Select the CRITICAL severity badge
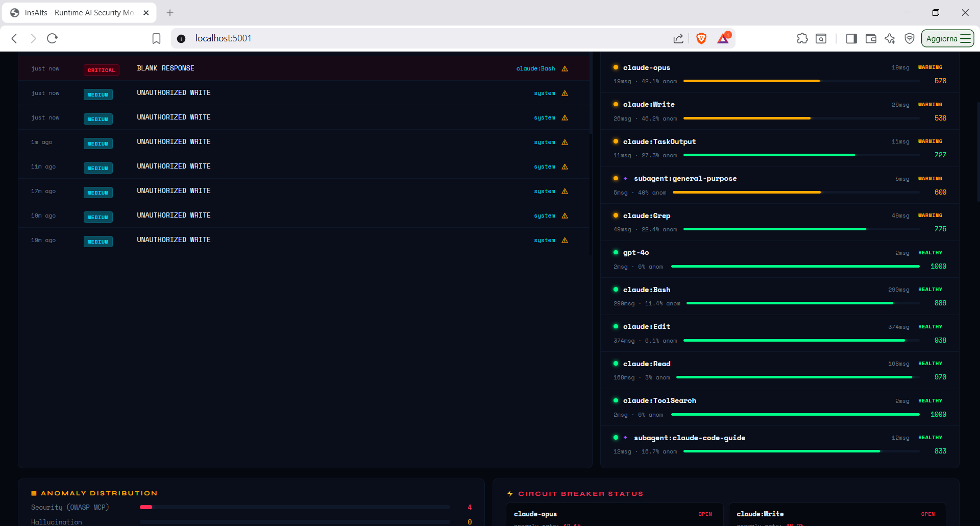Screen dimensions: 980x526 coord(101,70)
